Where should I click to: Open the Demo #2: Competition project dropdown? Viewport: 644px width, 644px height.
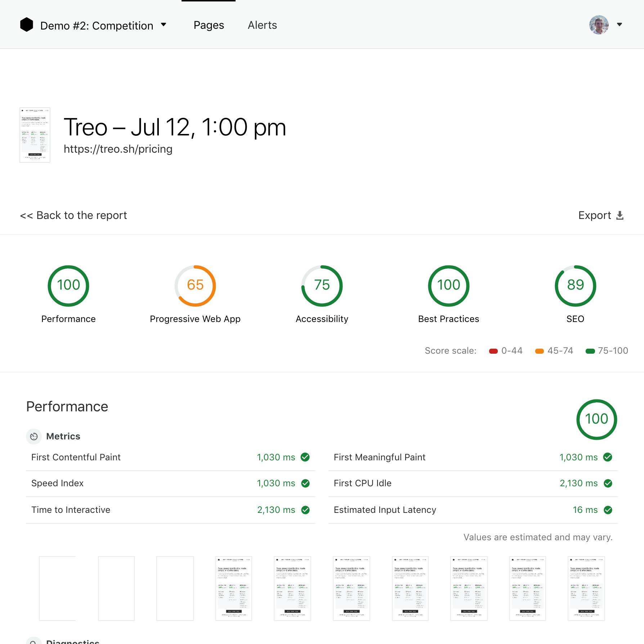pos(103,26)
